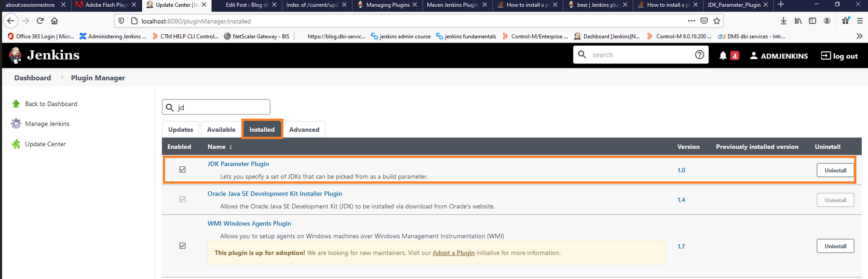Reload the current page
This screenshot has width=868, height=279.
point(40,21)
